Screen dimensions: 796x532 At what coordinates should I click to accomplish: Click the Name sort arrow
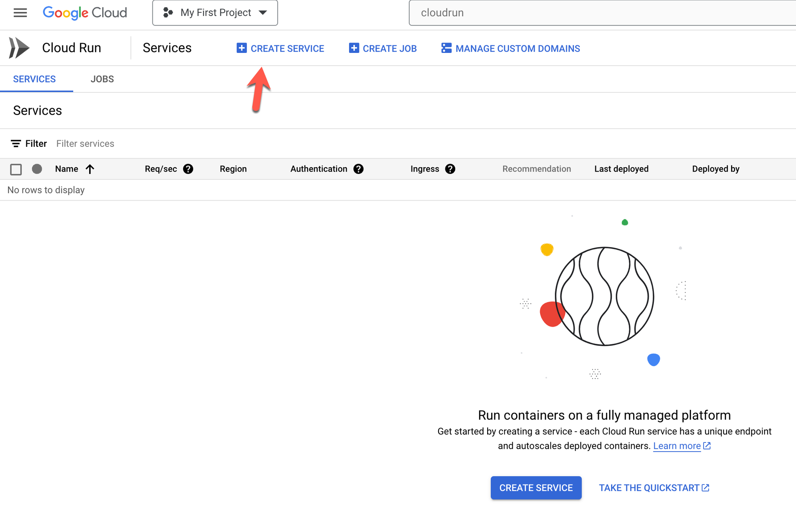(x=90, y=169)
